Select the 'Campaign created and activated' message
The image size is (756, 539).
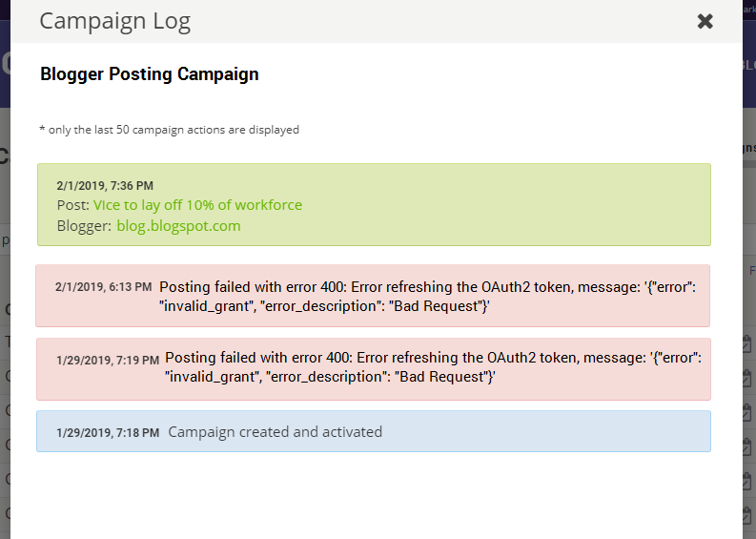tap(275, 432)
